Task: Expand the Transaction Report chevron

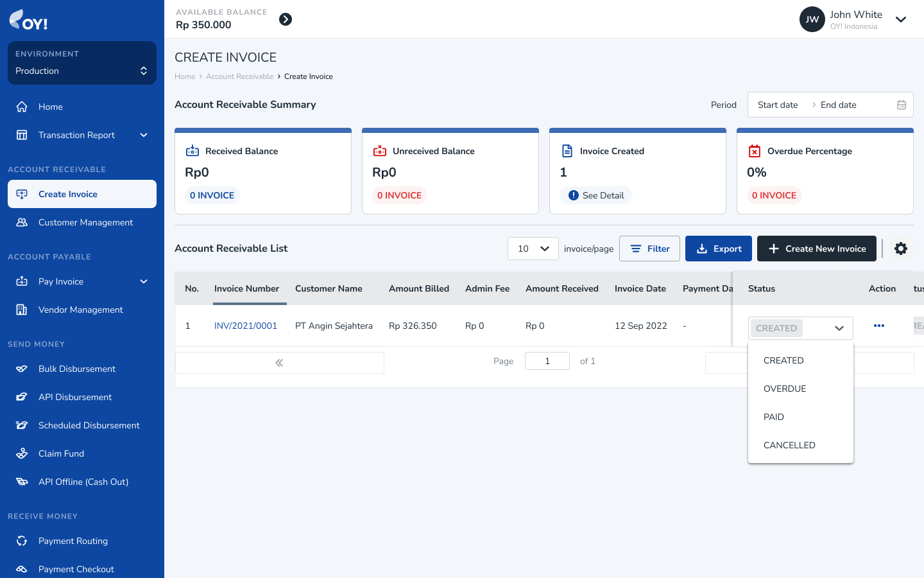Action: (144, 135)
